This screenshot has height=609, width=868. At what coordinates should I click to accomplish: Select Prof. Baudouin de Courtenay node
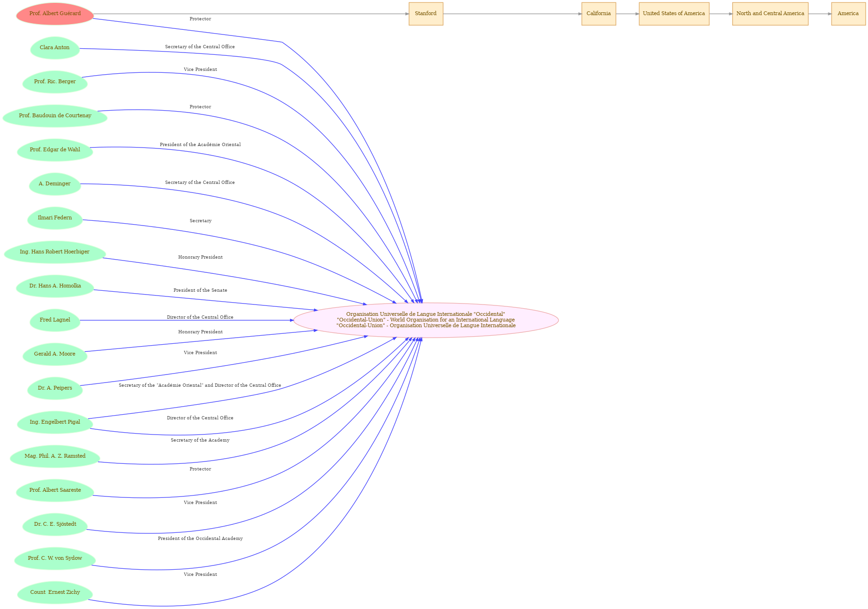[x=55, y=116]
